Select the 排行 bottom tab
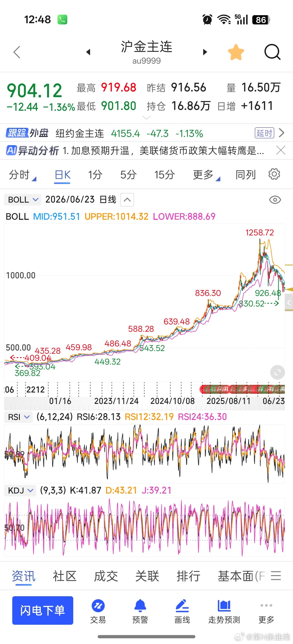The height and width of the screenshot is (644, 293). (x=189, y=576)
